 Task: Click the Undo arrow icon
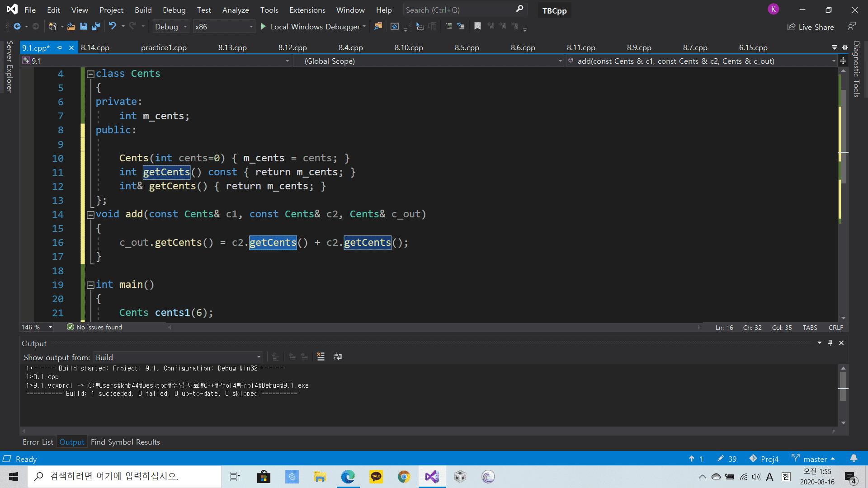tap(112, 26)
